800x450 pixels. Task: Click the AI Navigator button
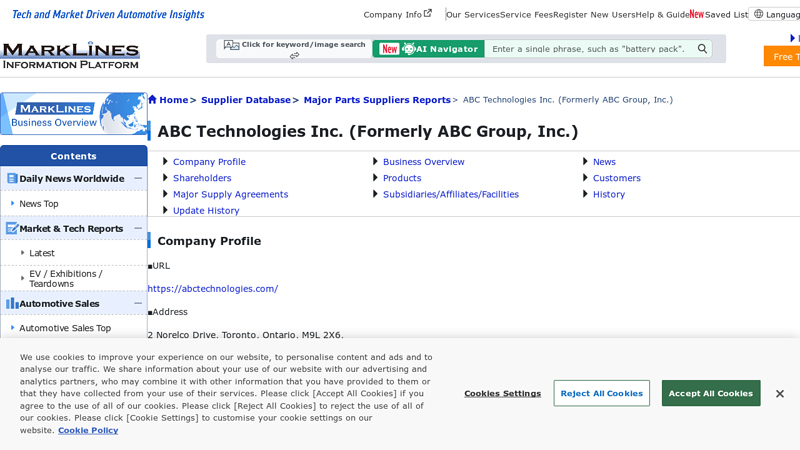coord(429,48)
